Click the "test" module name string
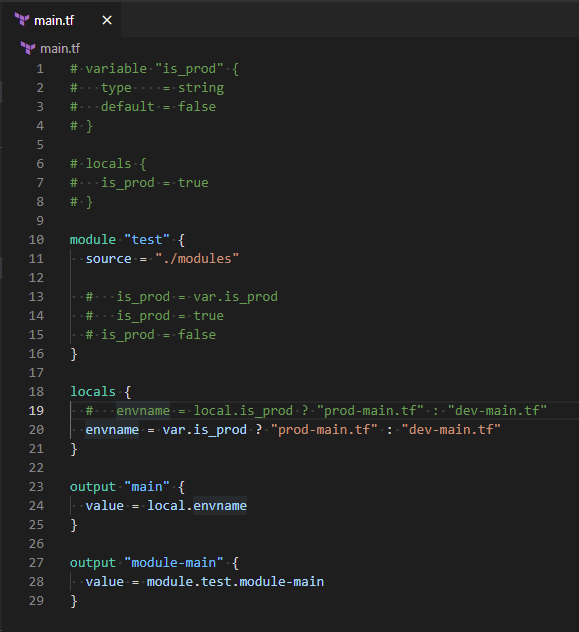The image size is (579, 632). pos(147,240)
